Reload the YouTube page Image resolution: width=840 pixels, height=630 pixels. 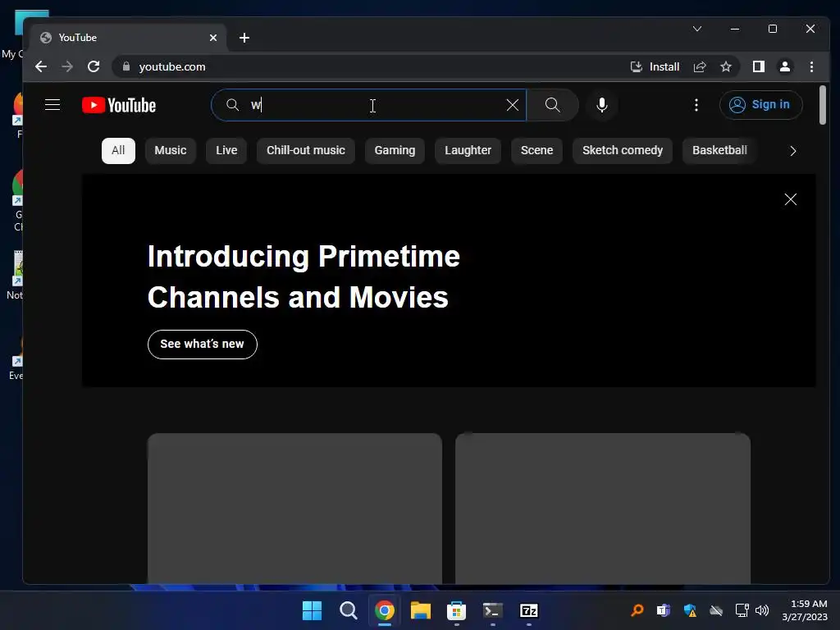[x=94, y=67]
